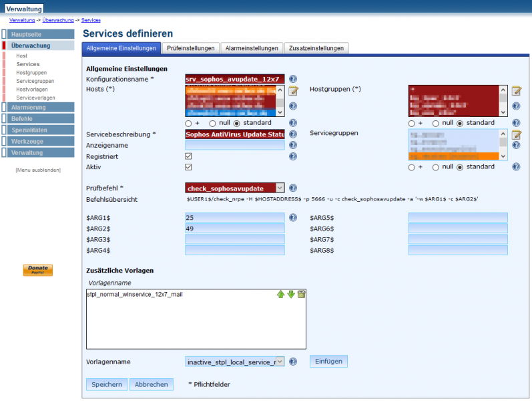Click the Anzeigename input field
Screen dimensions: 532x401
point(235,145)
